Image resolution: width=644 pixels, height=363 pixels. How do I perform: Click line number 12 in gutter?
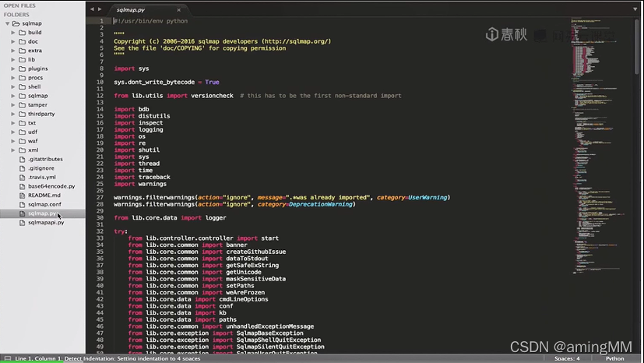coord(100,96)
